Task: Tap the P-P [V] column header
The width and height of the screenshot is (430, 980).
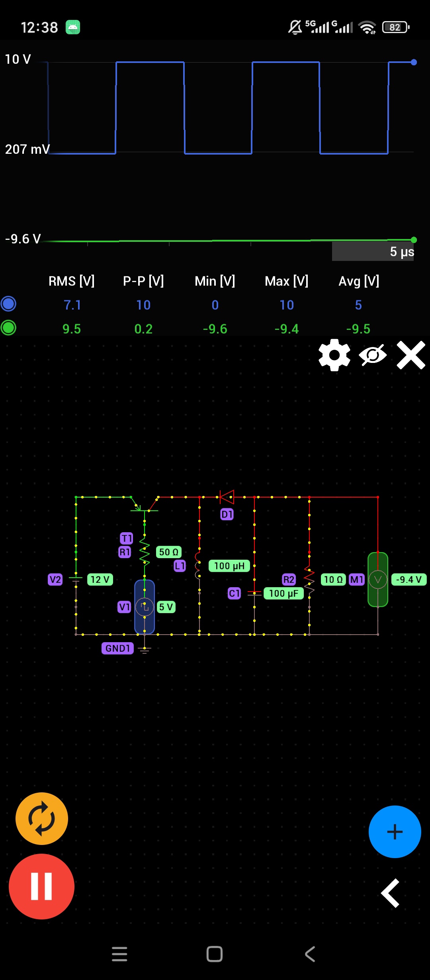Action: pyautogui.click(x=143, y=281)
